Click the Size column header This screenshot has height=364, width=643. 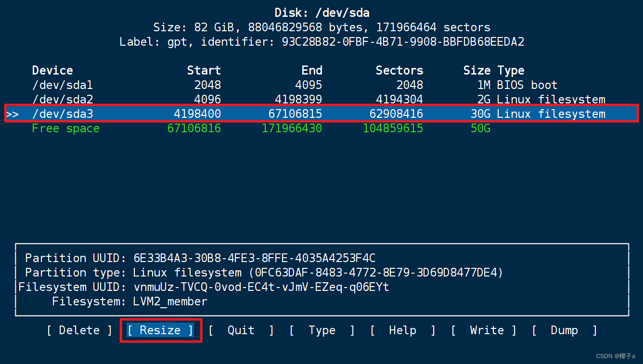tap(477, 71)
